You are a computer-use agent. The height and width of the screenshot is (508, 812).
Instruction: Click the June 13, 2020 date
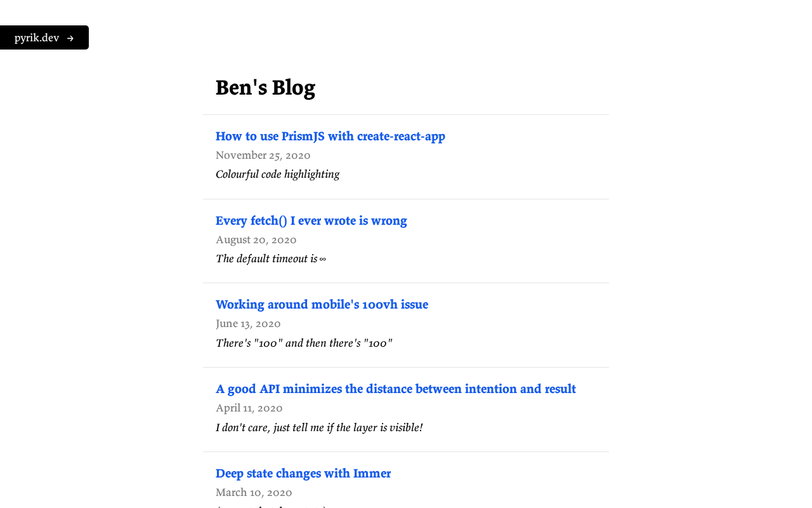tap(248, 324)
